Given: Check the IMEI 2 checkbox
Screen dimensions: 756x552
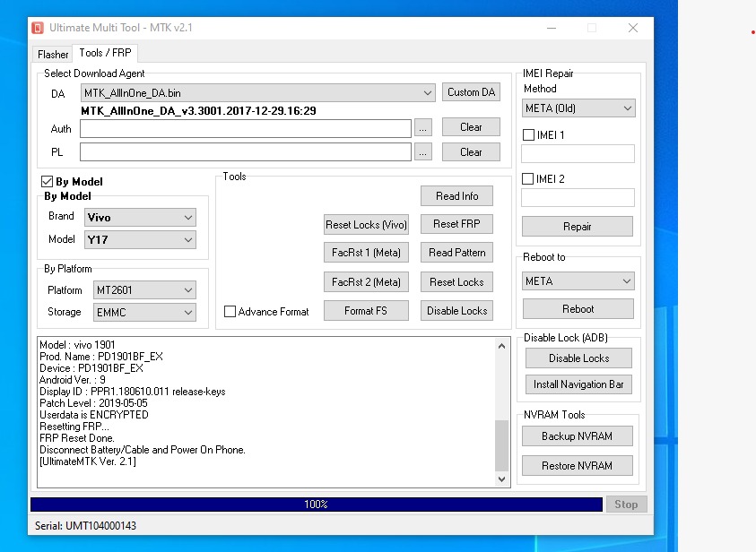Looking at the screenshot, I should click(x=528, y=178).
